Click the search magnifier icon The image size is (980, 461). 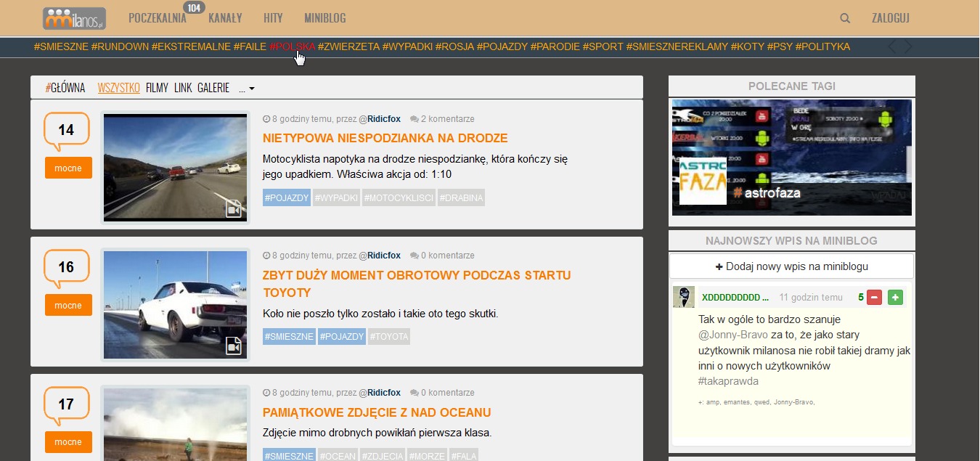pos(845,19)
